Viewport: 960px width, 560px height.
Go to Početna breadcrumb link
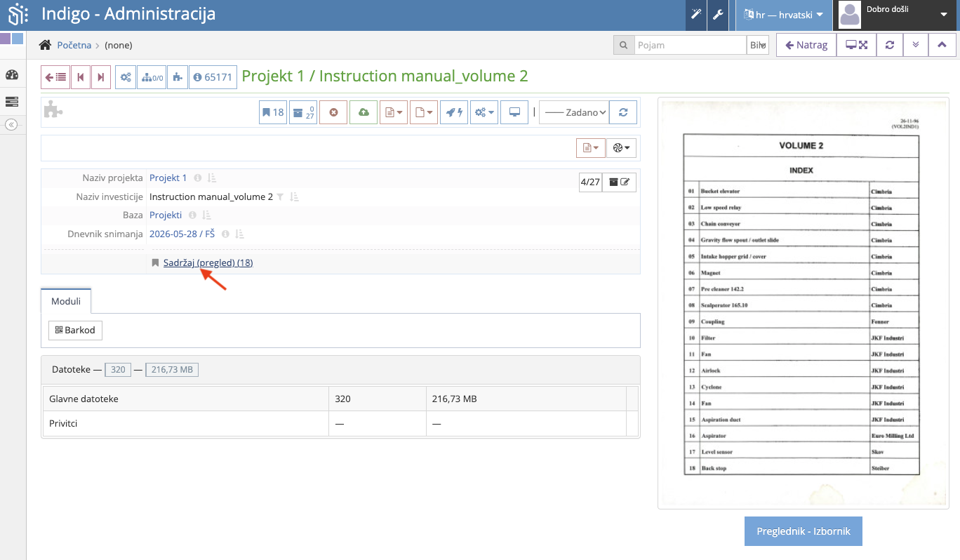point(74,45)
